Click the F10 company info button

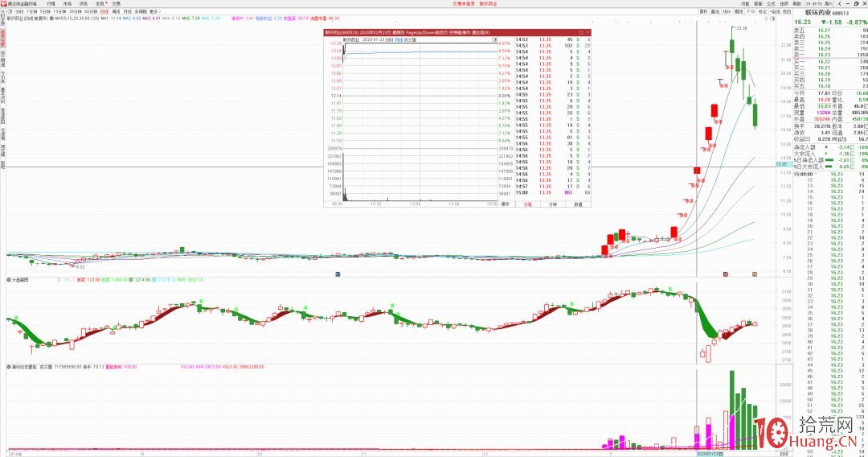(751, 11)
